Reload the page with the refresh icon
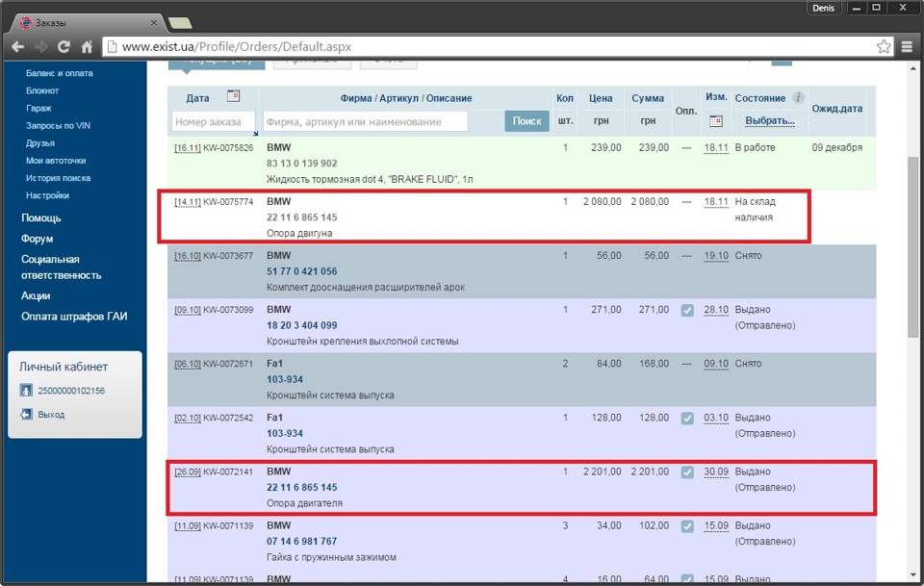The width and height of the screenshot is (924, 586). click(x=64, y=46)
